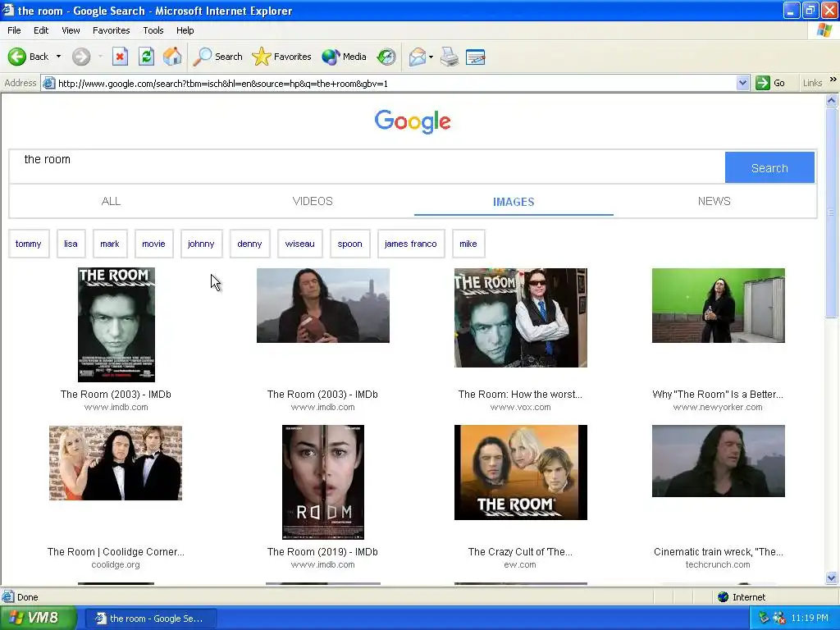Click the www.vox.com source text
This screenshot has width=840, height=630.
pyautogui.click(x=520, y=407)
